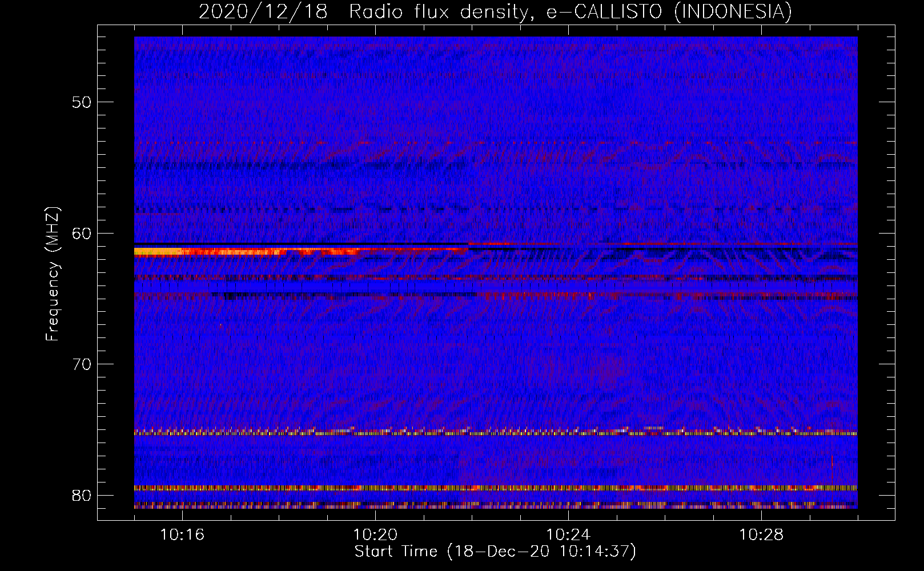Click the 50 MHz frequency tick label
Screen dimensions: 924x571
point(82,102)
